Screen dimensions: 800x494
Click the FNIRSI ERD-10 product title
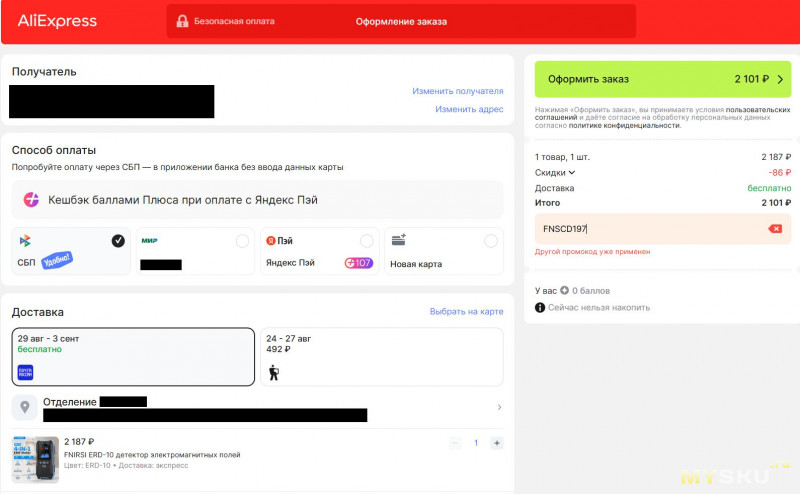(152, 455)
